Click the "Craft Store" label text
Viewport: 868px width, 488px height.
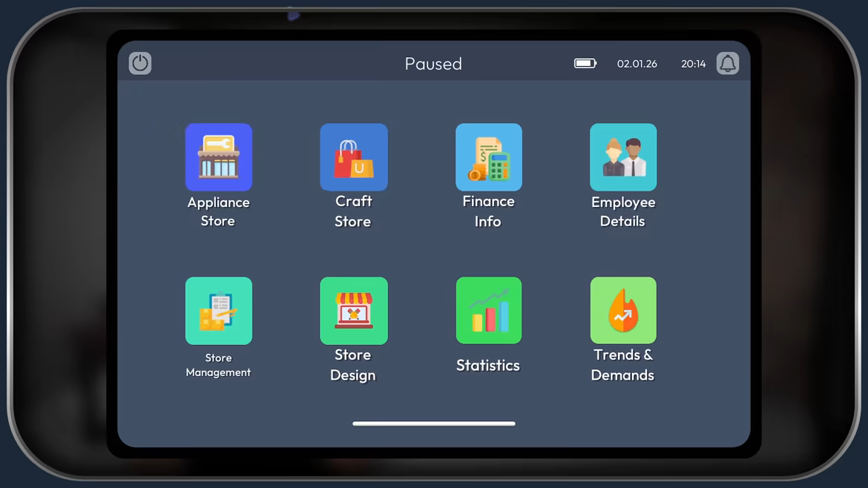point(353,211)
